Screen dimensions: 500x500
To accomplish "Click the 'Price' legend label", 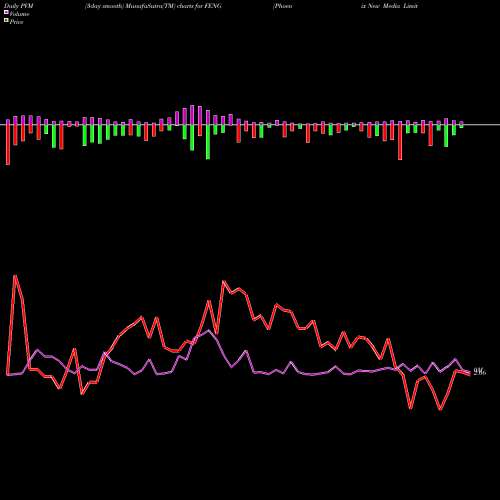I will [16, 22].
